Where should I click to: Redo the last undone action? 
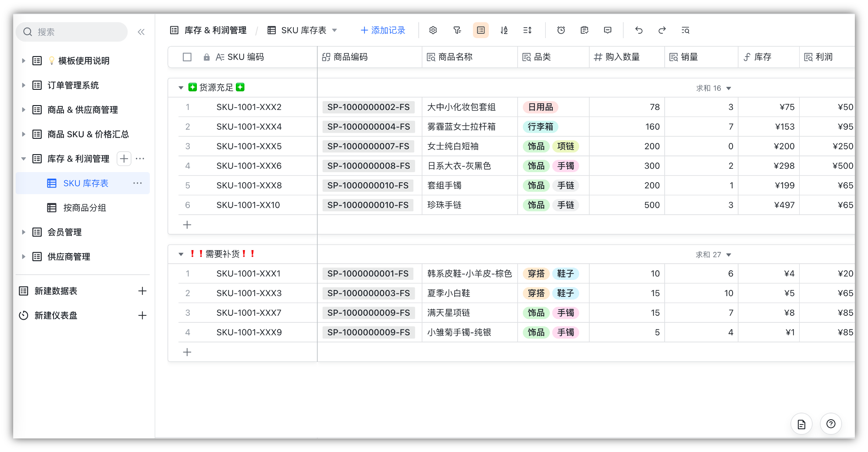662,30
